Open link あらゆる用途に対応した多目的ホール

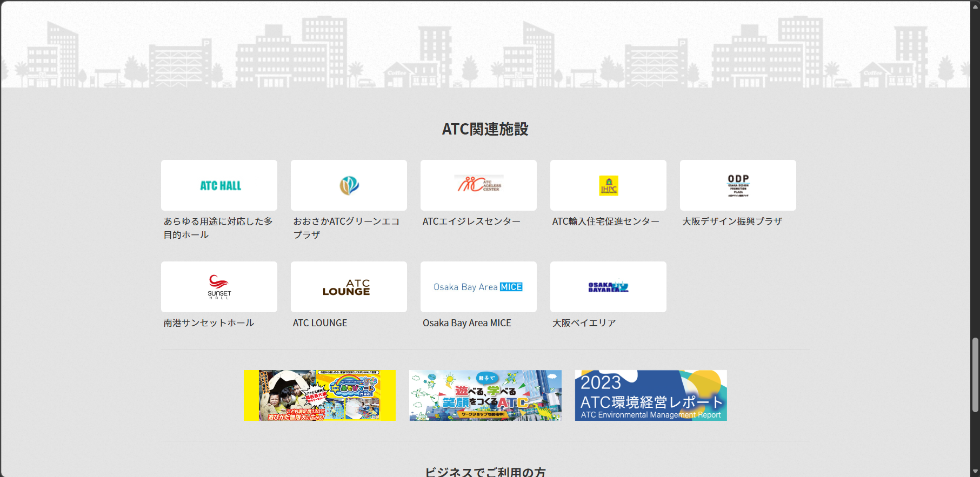218,228
